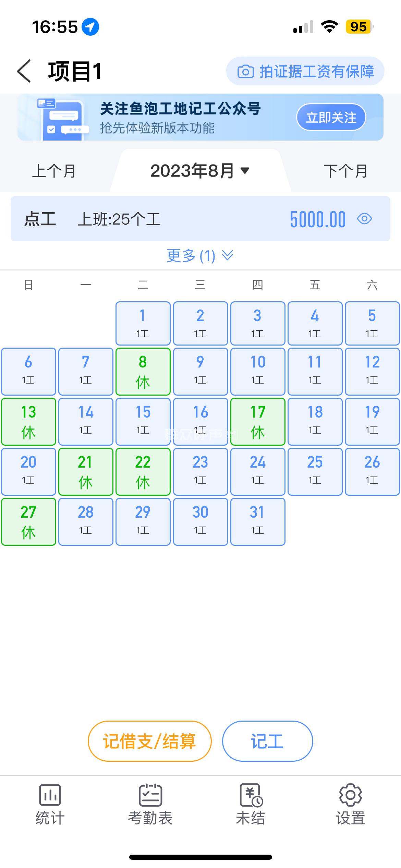Viewport: 401px width, 868px height.
Task: Tap the banner illustration thumbnail
Action: pyautogui.click(x=62, y=118)
